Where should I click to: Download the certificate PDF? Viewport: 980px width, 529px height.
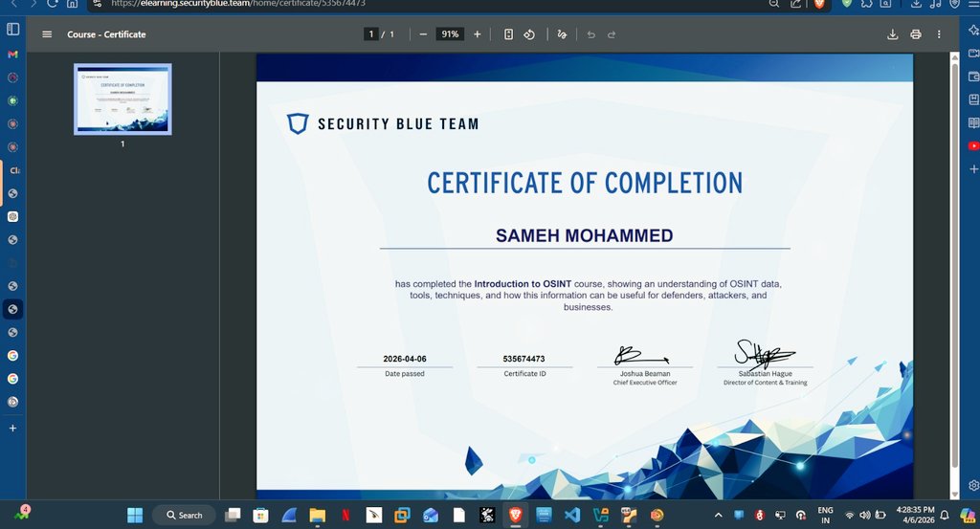pyautogui.click(x=893, y=34)
